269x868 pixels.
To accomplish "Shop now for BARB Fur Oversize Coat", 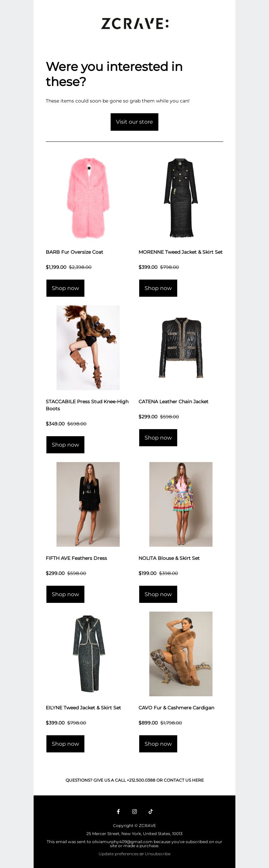I will pyautogui.click(x=65, y=288).
